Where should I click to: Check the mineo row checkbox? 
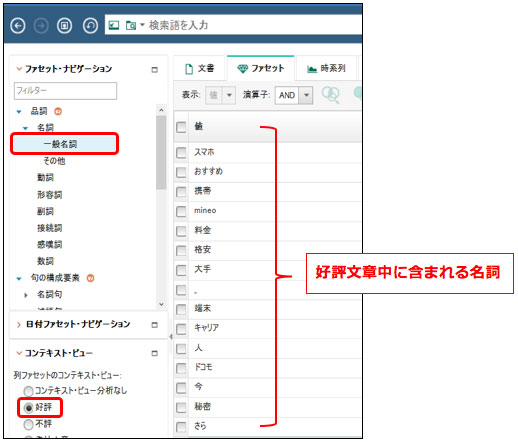click(181, 211)
